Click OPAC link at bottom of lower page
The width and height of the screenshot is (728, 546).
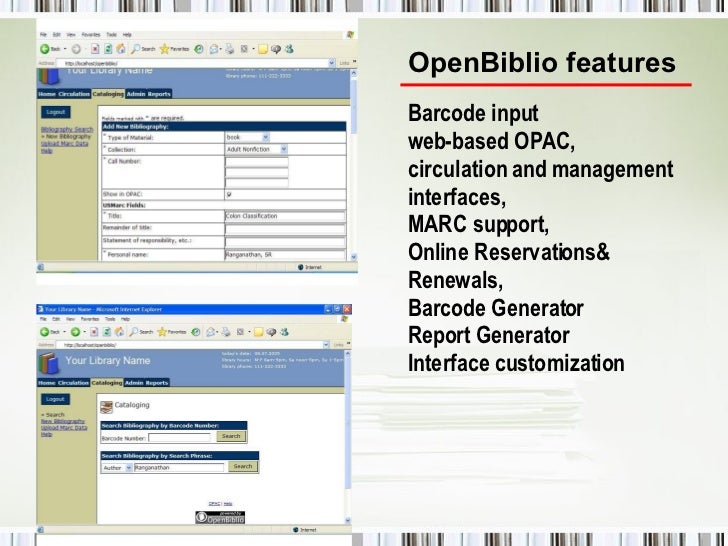click(214, 503)
